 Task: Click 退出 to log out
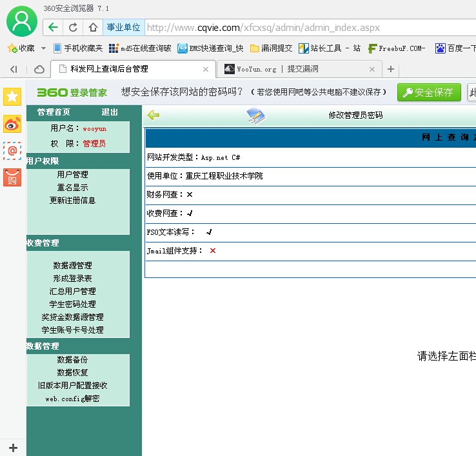coord(110,112)
